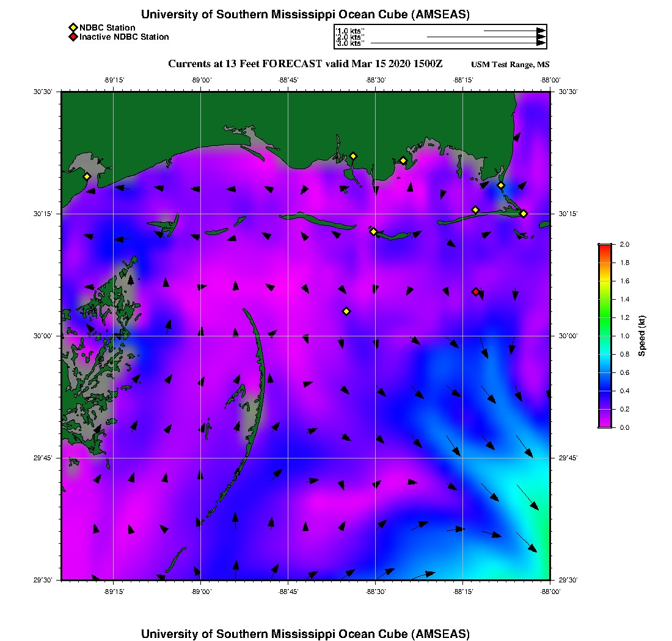Viewport: 672px width, 641px height.
Task: Click the 3.0 kts scale arrow
Action: [457, 43]
